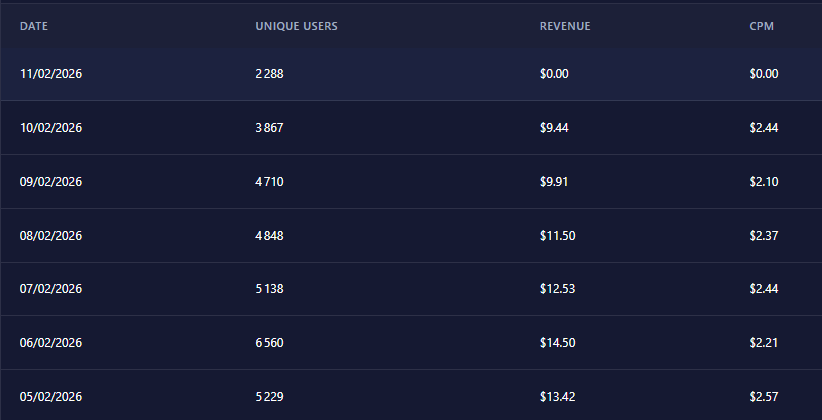This screenshot has height=420, width=822.
Task: Click the 10/02/2026 date cell
Action: click(51, 127)
